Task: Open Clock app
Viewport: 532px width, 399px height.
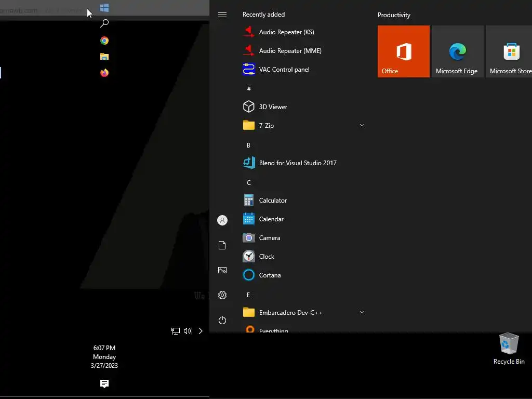Action: click(x=304, y=257)
